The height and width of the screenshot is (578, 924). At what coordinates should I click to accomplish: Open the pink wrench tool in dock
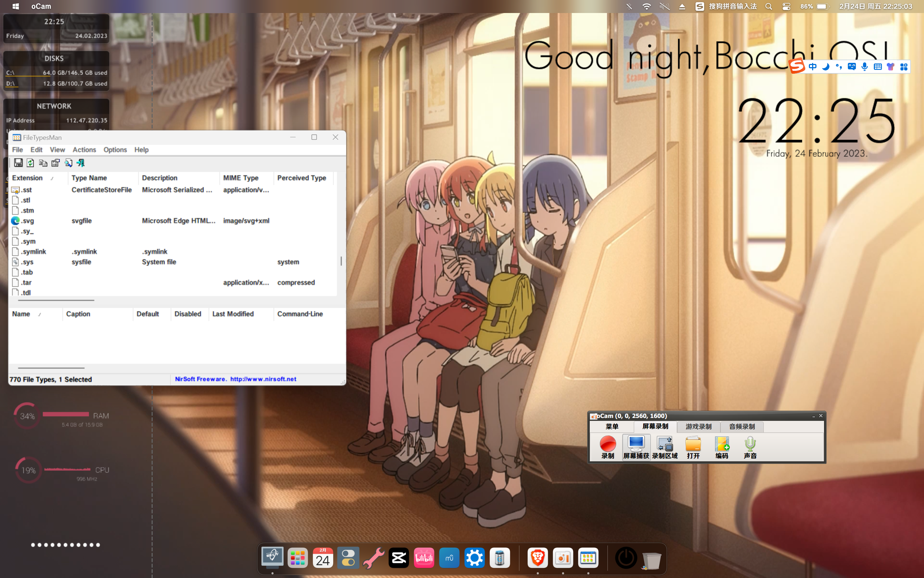point(374,558)
